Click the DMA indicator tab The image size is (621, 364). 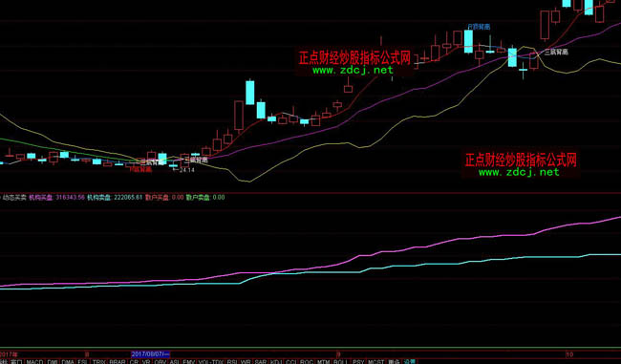click(68, 362)
